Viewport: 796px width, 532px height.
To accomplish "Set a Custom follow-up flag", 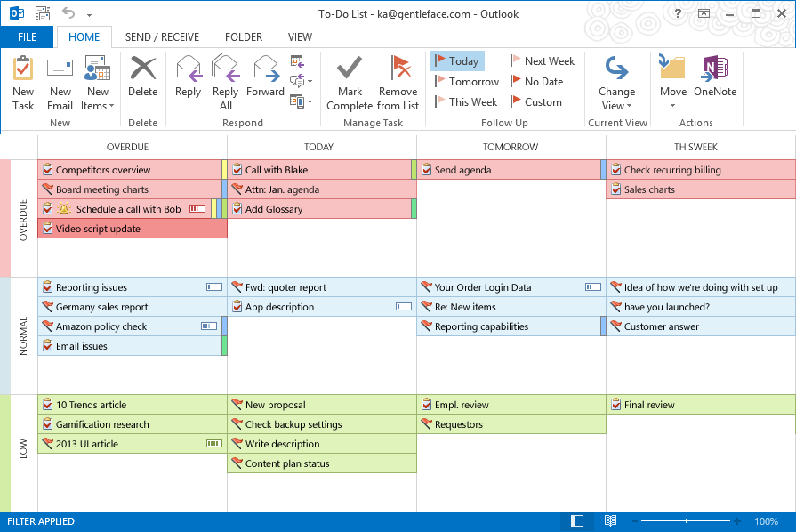I will pyautogui.click(x=536, y=102).
